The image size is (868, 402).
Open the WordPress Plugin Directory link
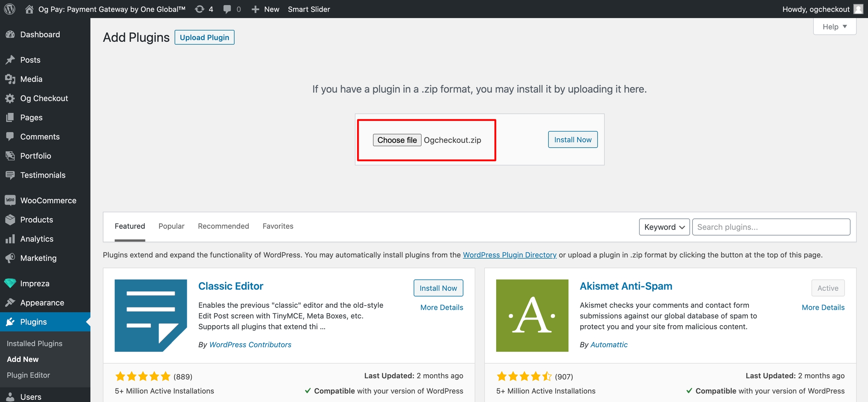coord(509,255)
